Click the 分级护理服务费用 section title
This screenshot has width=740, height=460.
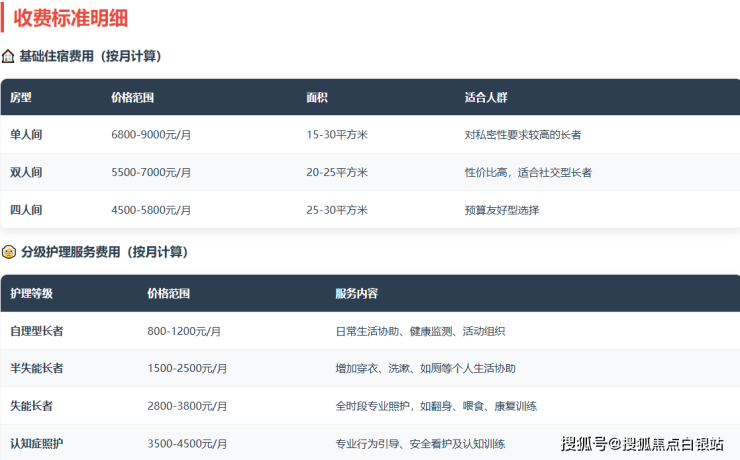(x=104, y=252)
